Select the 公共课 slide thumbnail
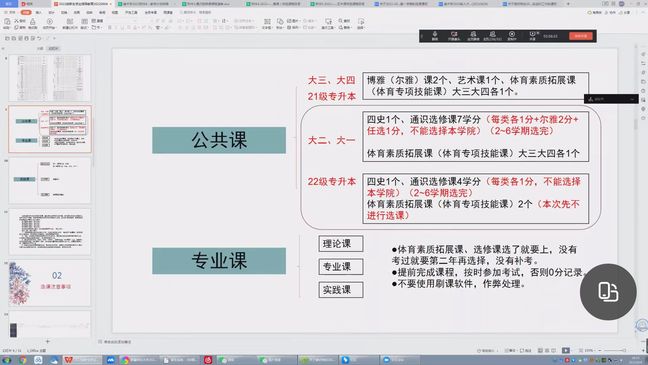Viewport: 648px width, 365px height. 50,129
